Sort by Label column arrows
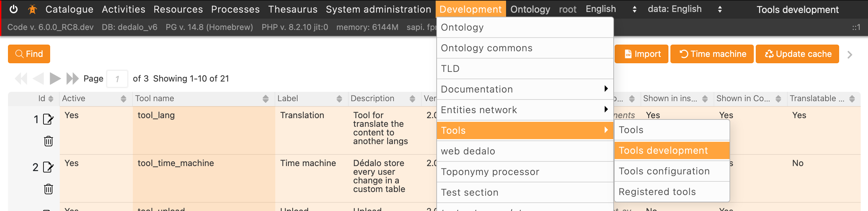The height and width of the screenshot is (211, 868). pos(339,99)
